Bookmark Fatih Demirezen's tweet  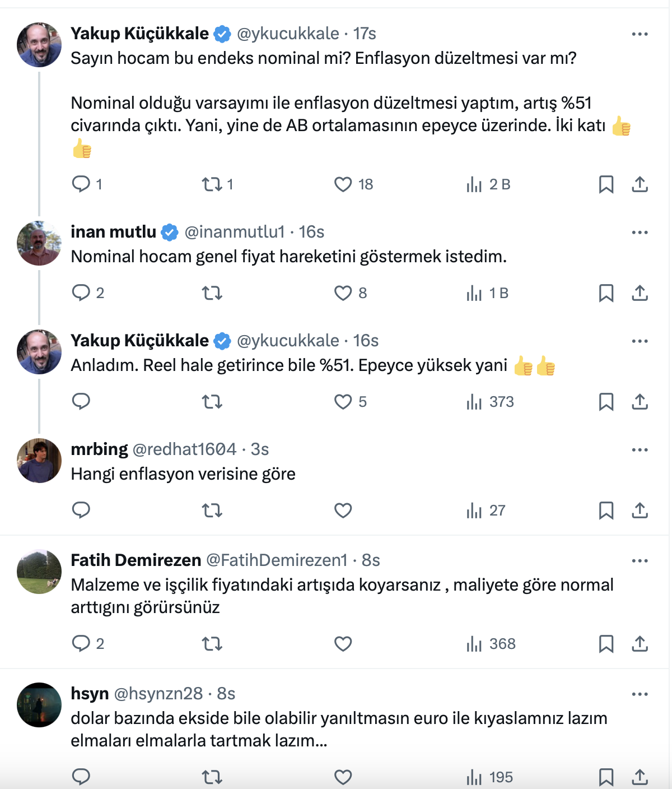point(606,644)
